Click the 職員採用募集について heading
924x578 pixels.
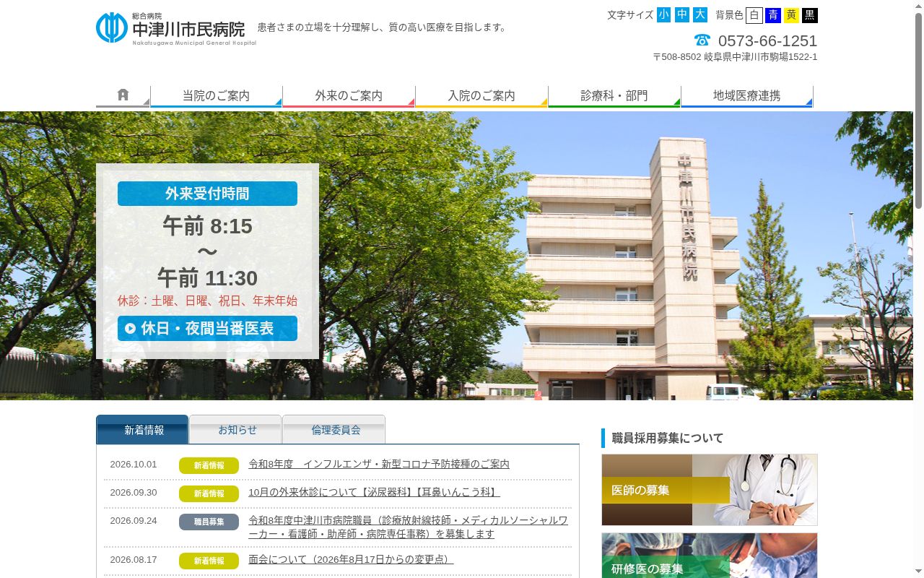[667, 438]
